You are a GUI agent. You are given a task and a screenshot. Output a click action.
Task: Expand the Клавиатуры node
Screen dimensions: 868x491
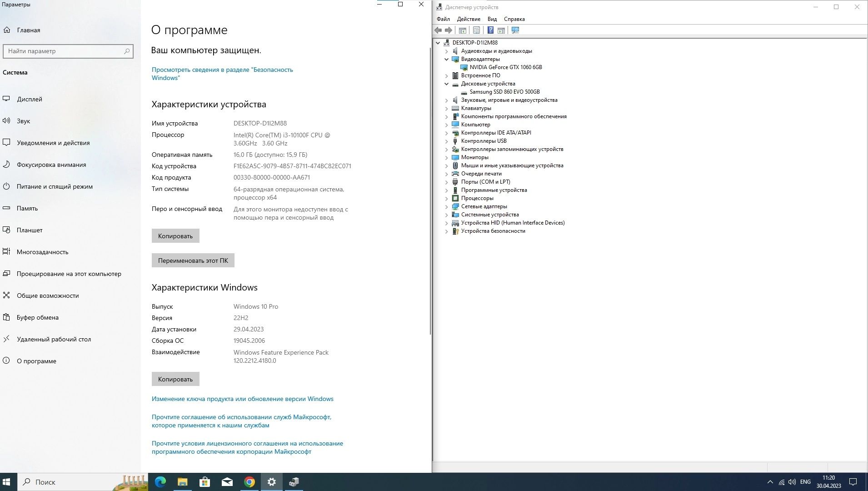tap(446, 108)
